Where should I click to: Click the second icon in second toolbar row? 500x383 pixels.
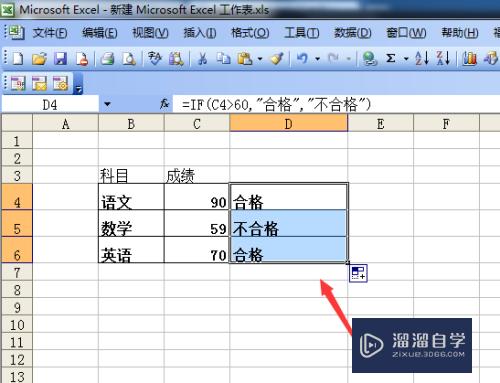[x=39, y=83]
